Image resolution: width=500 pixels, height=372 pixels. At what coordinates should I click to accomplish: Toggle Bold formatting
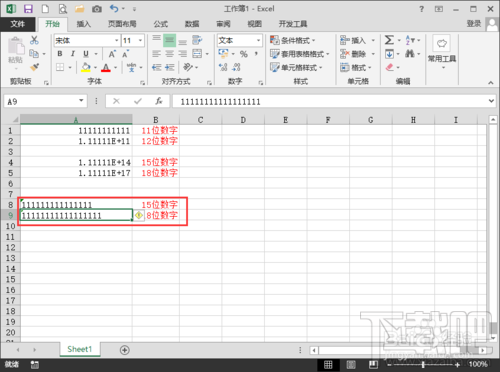coord(60,54)
